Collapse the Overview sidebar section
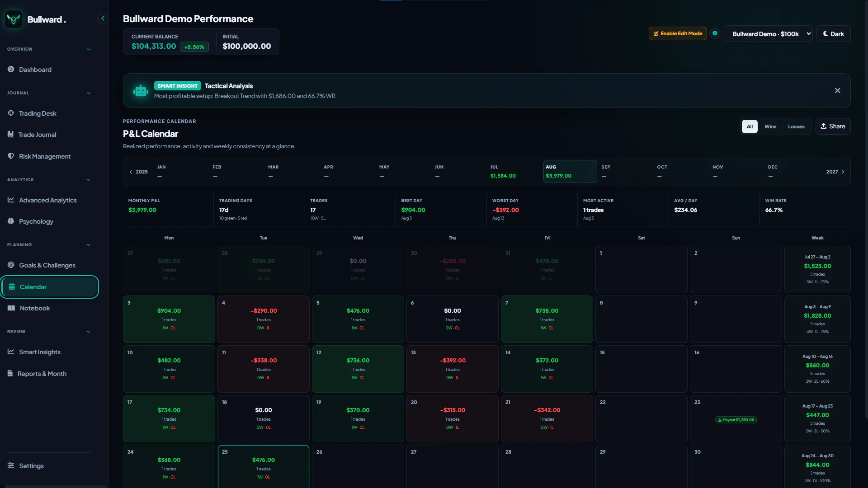The image size is (868, 488). pos(89,49)
